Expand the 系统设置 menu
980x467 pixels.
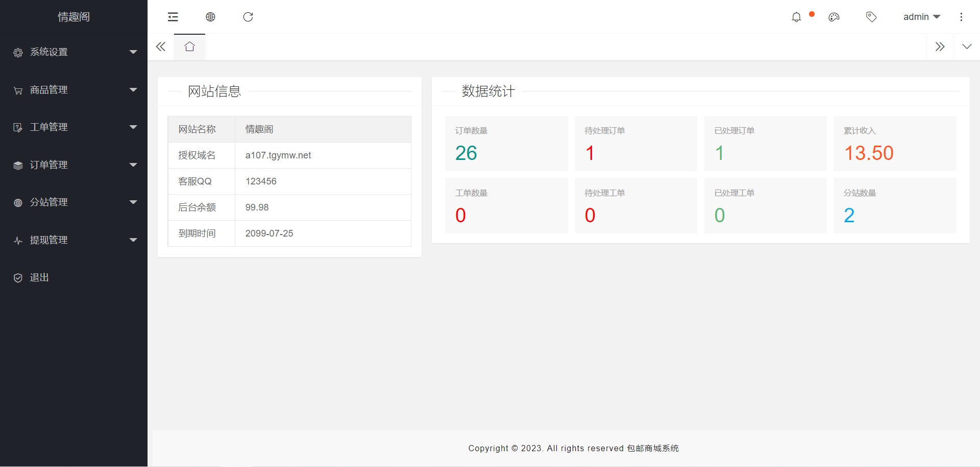pyautogui.click(x=73, y=52)
